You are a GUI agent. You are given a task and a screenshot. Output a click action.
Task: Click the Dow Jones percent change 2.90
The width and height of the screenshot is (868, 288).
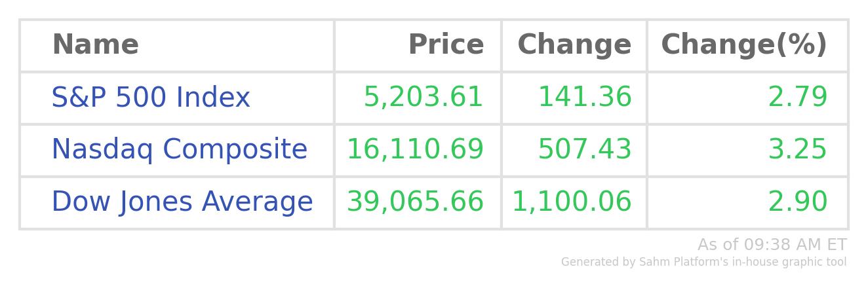798,202
